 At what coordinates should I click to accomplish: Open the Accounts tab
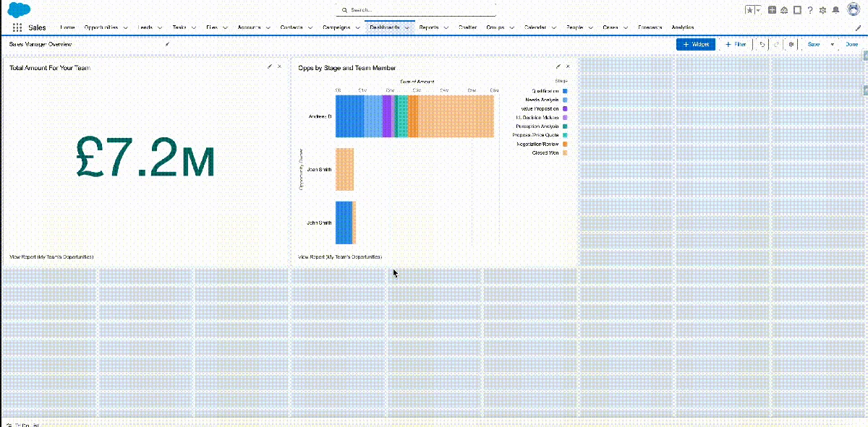[x=249, y=27]
